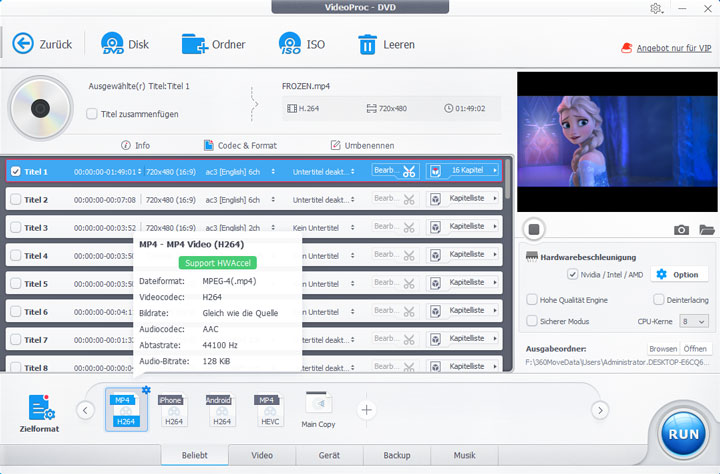Select the Main Copy preset
The width and height of the screenshot is (720, 474).
pyautogui.click(x=318, y=410)
